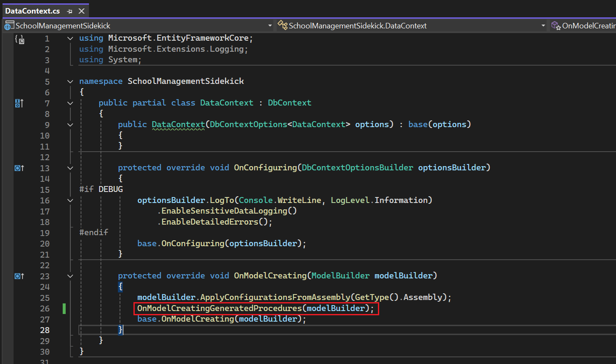Image resolution: width=616 pixels, height=364 pixels.
Task: Click ApplyConfigurationsFromAssembly on line 25
Action: point(275,297)
